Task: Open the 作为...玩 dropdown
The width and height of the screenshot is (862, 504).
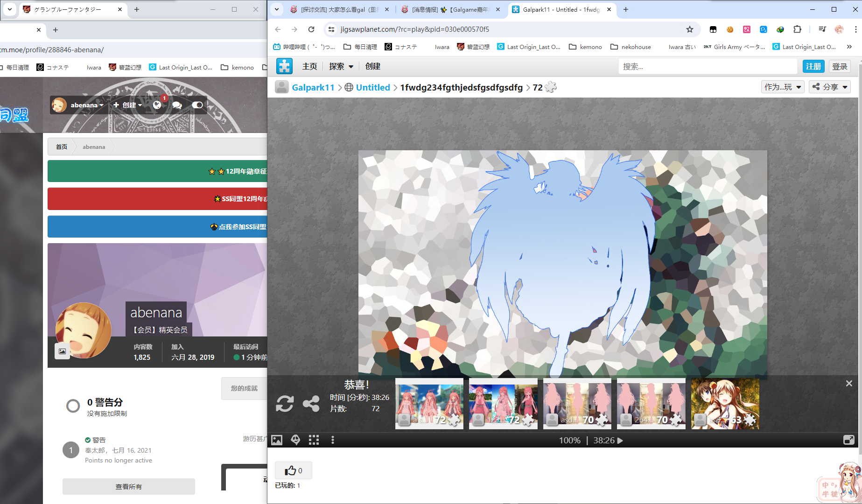Action: [783, 87]
